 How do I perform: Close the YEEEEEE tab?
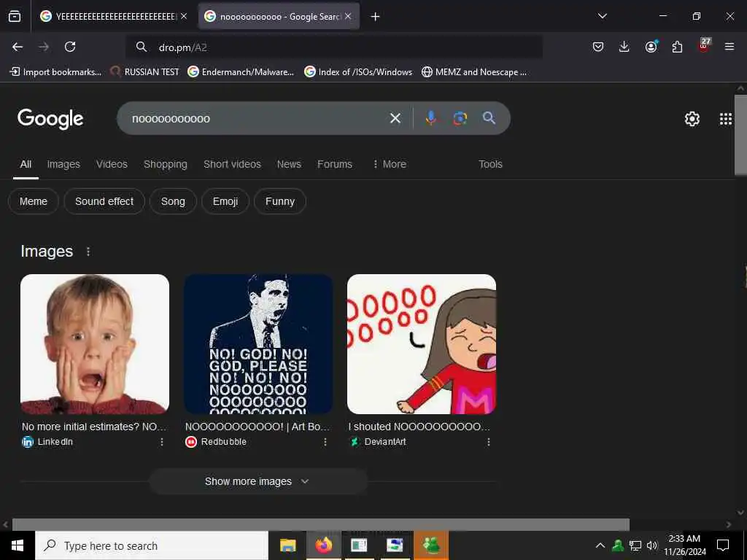click(x=184, y=16)
